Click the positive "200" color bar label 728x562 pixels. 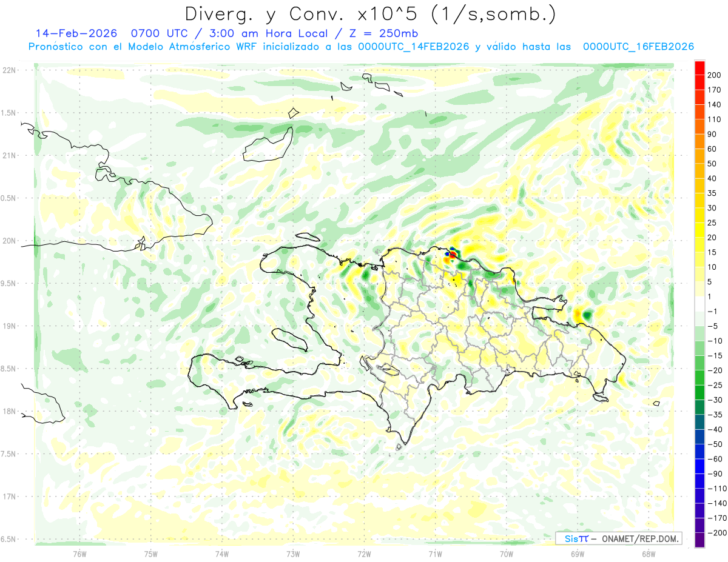pyautogui.click(x=714, y=75)
